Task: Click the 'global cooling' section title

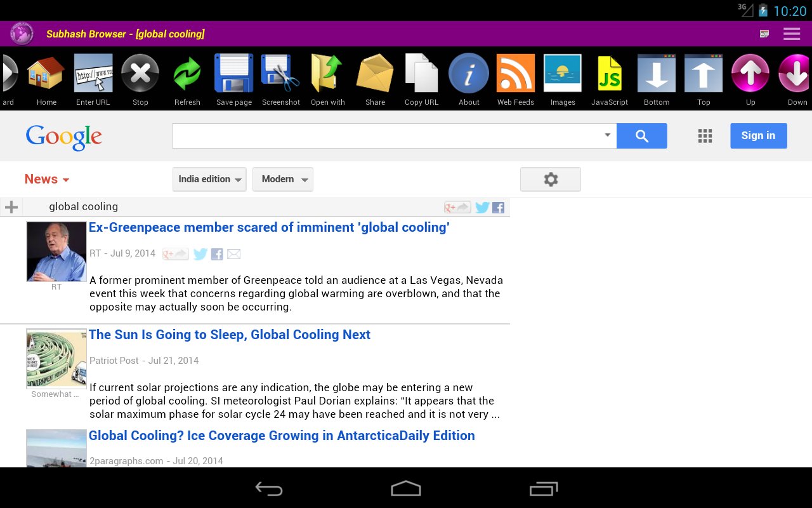Action: [83, 206]
